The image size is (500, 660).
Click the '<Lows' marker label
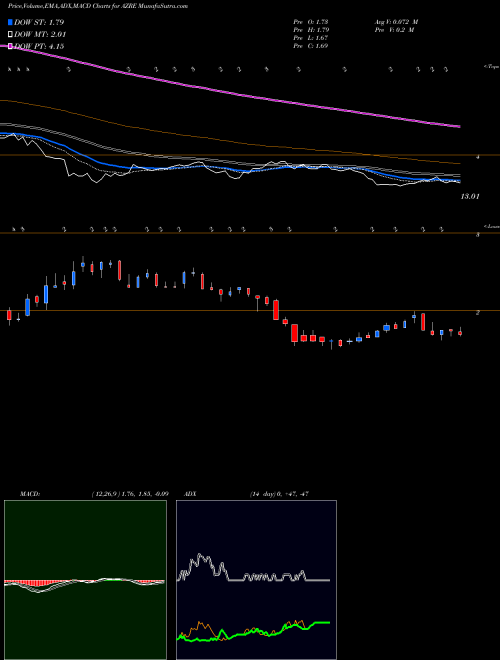491,226
